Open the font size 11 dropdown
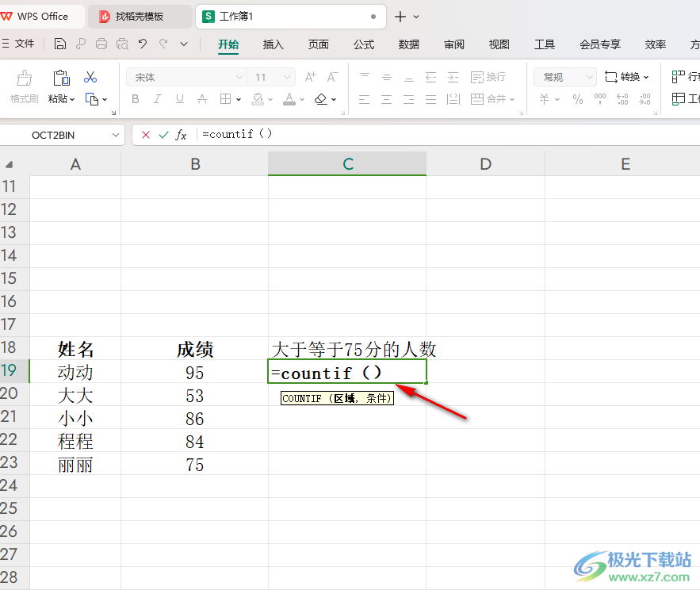Image resolution: width=700 pixels, height=590 pixels. [287, 77]
